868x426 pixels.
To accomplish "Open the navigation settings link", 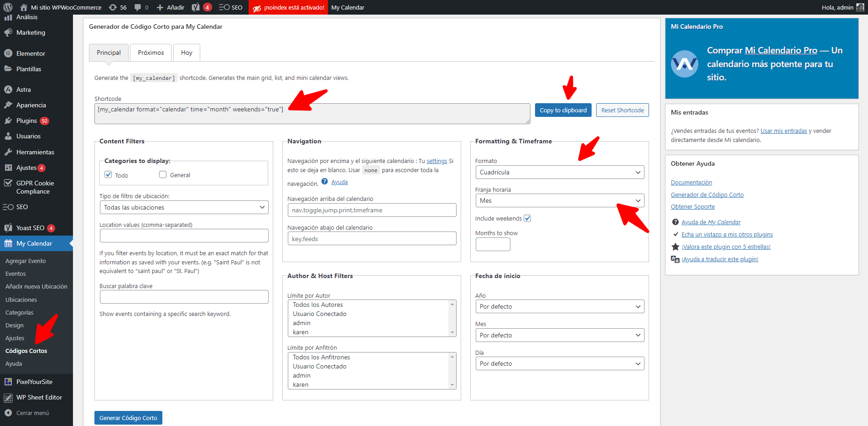I will click(437, 161).
